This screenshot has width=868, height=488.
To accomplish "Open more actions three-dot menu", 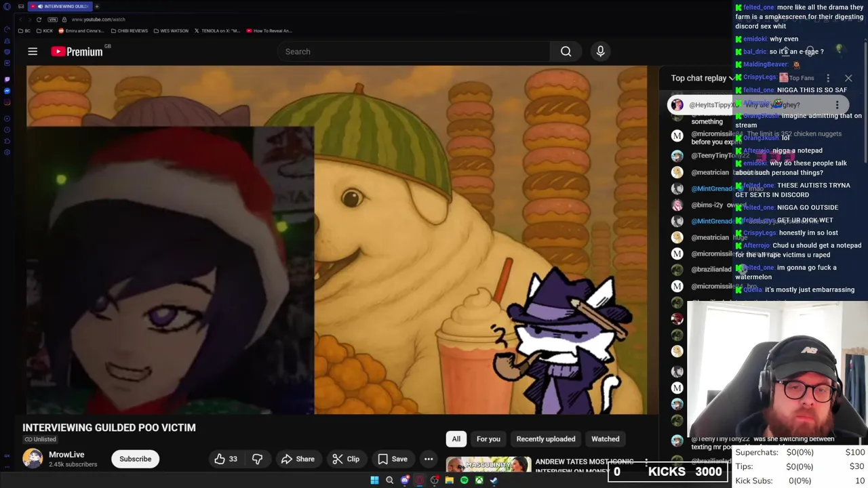I will point(429,459).
